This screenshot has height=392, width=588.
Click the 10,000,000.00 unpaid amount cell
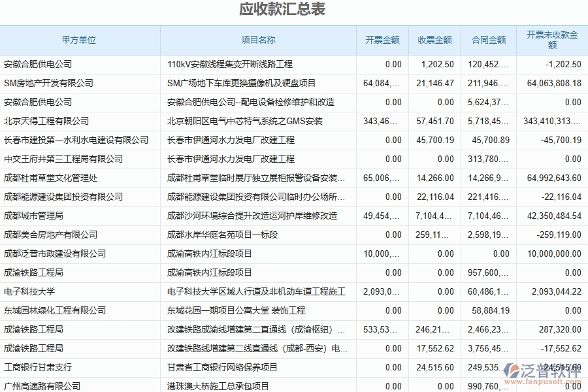tap(553, 253)
